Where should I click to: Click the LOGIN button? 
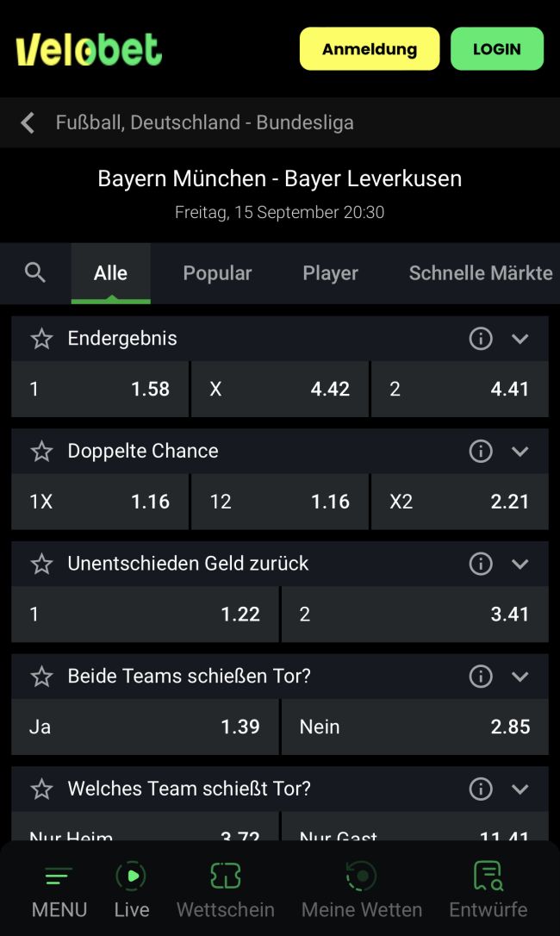[x=497, y=49]
